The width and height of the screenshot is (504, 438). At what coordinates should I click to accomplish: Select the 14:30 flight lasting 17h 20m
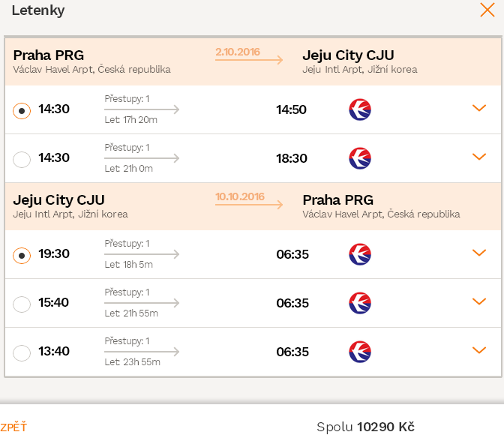tap(22, 111)
